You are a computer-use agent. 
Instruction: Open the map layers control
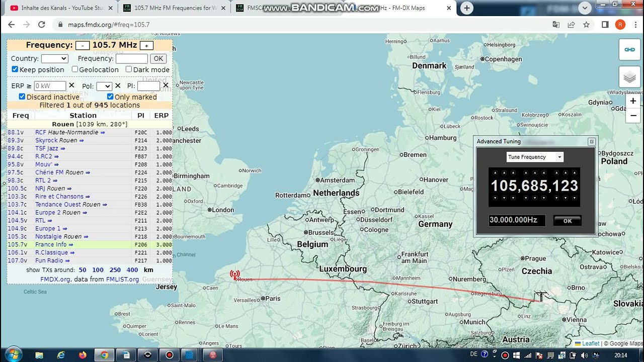[x=629, y=77]
